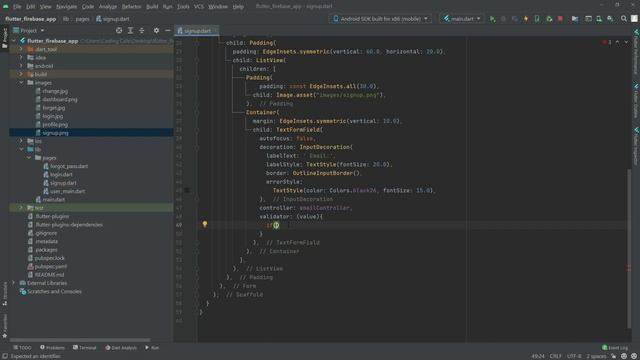Click the Project vertical side tab
The image size is (640, 360).
4,38
